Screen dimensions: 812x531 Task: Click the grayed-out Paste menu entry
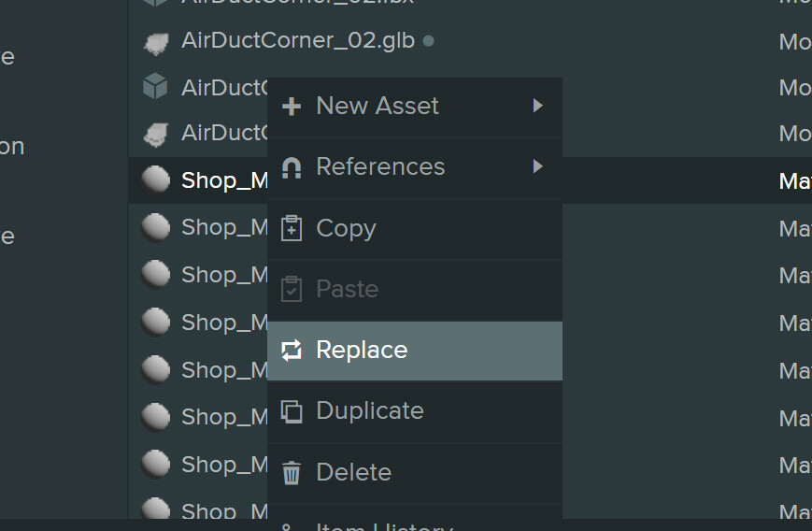pyautogui.click(x=347, y=290)
